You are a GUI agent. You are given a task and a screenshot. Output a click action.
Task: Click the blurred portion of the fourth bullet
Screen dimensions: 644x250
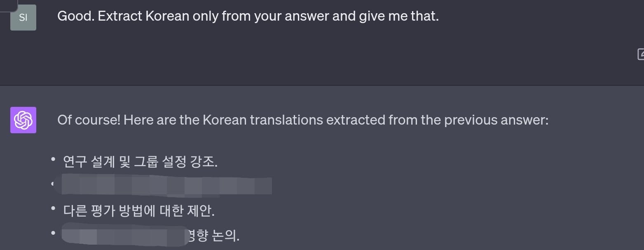124,235
